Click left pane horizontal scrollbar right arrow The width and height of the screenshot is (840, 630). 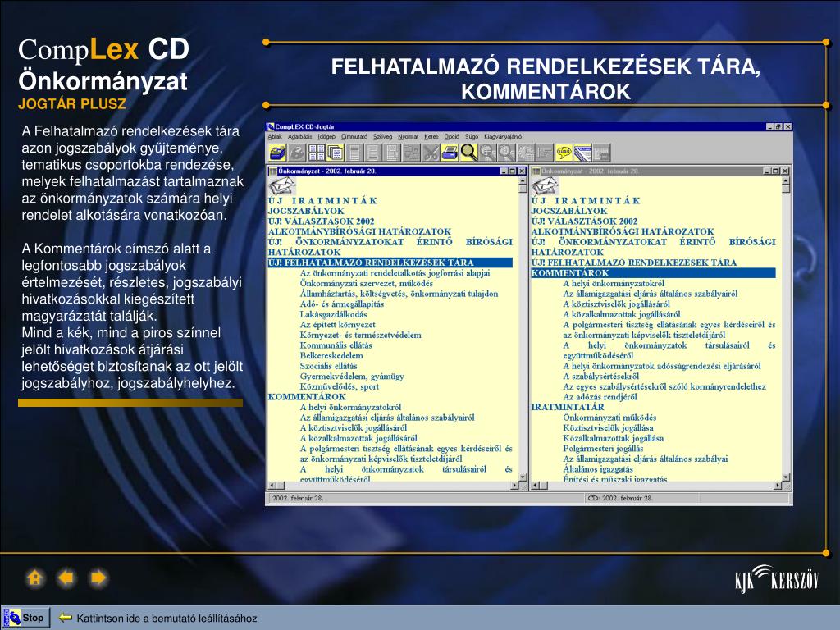tap(514, 486)
